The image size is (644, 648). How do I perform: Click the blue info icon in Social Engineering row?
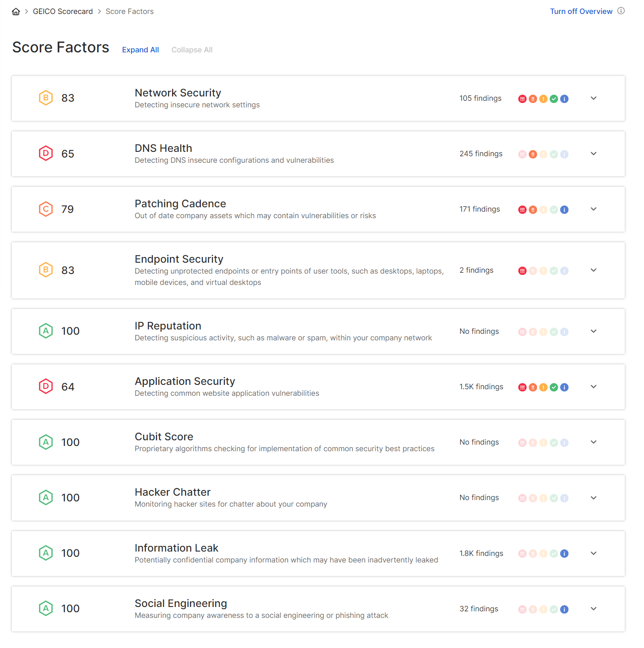tap(564, 610)
